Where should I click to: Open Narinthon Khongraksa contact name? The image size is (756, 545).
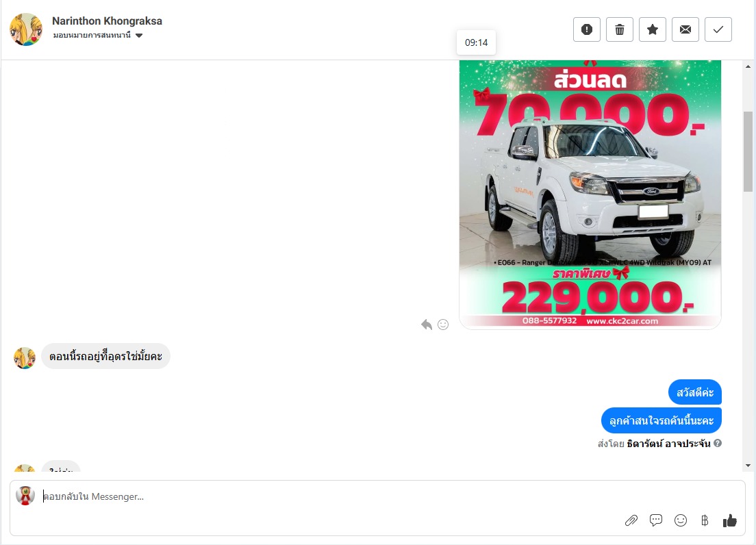click(107, 21)
